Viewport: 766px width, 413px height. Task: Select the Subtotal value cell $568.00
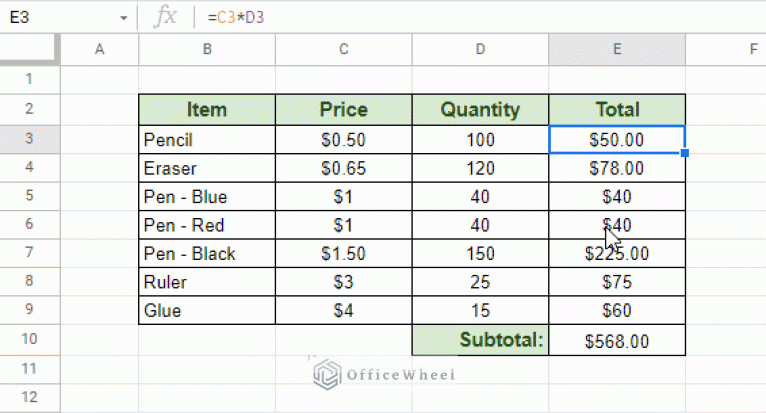pyautogui.click(x=617, y=341)
